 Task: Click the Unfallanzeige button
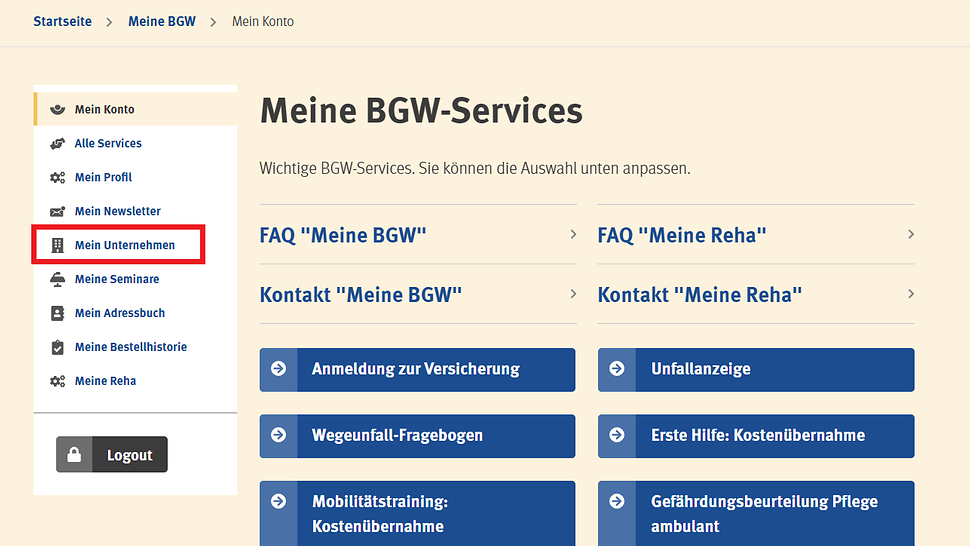pyautogui.click(x=756, y=370)
